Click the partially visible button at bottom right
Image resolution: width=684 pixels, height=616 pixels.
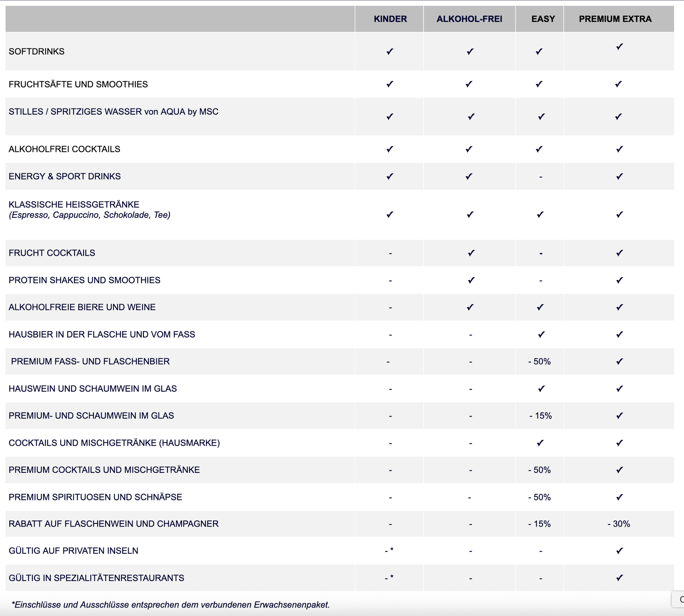679,599
